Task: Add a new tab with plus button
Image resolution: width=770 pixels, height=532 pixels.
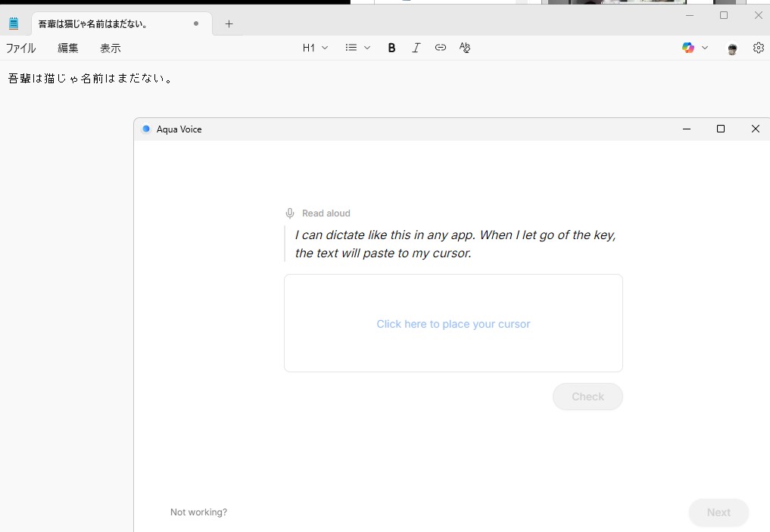Action: tap(229, 23)
